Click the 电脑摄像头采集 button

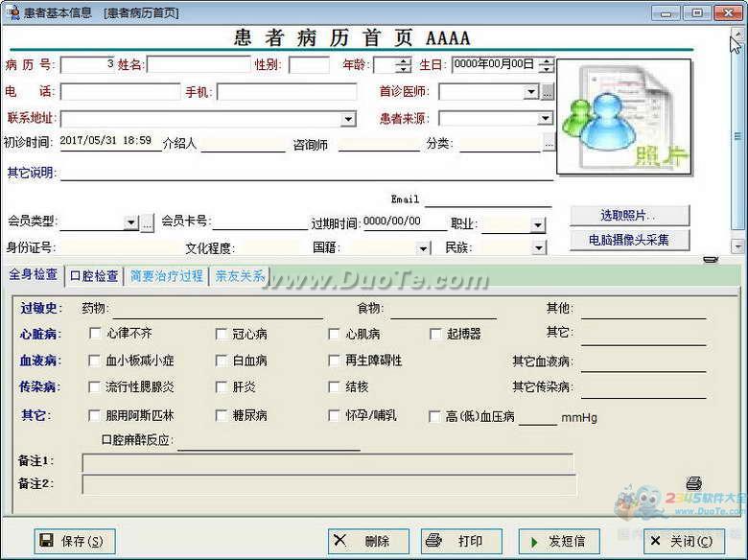629,240
